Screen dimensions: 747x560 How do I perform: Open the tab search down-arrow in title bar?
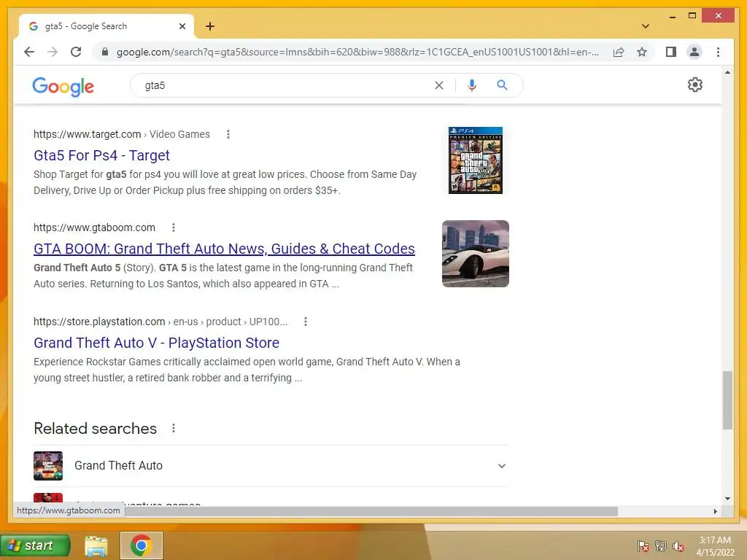(x=646, y=26)
